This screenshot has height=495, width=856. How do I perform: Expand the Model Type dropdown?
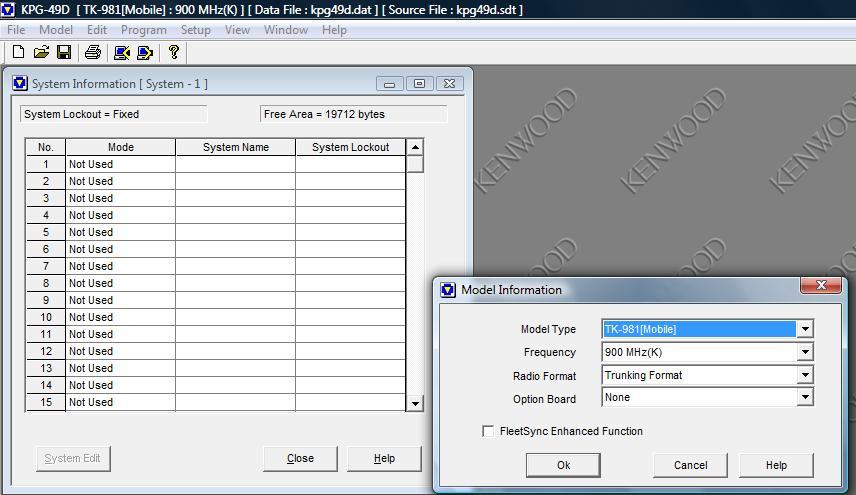(x=805, y=329)
